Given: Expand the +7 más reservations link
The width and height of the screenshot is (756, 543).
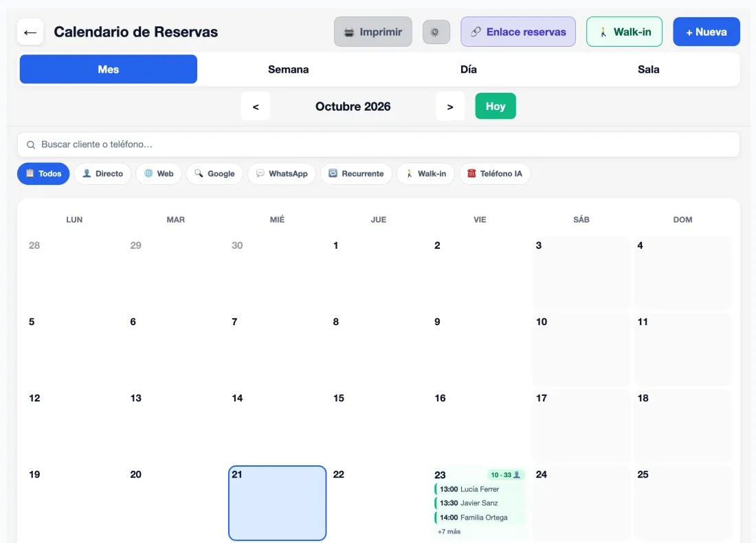Looking at the screenshot, I should click(x=449, y=531).
